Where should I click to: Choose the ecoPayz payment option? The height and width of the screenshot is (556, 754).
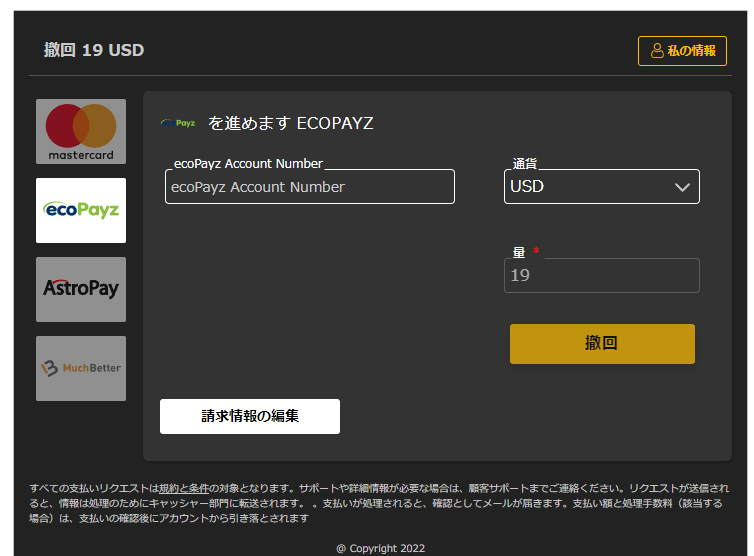pos(81,210)
